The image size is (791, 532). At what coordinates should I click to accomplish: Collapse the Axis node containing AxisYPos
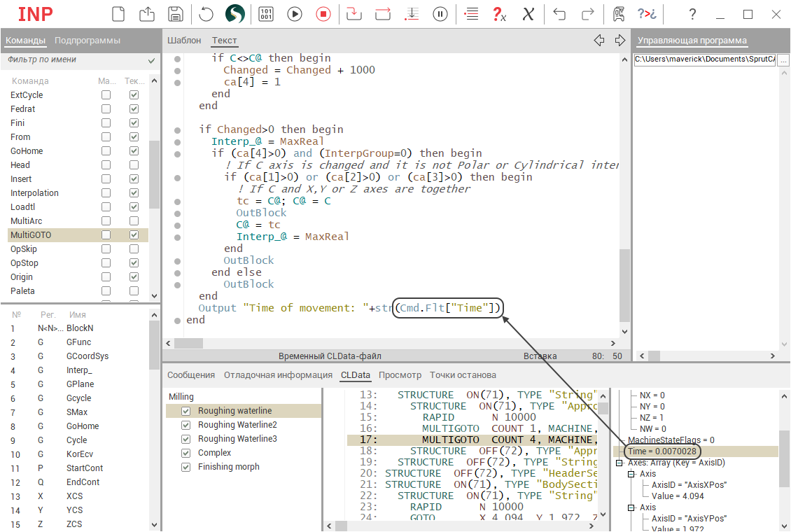[x=631, y=507]
